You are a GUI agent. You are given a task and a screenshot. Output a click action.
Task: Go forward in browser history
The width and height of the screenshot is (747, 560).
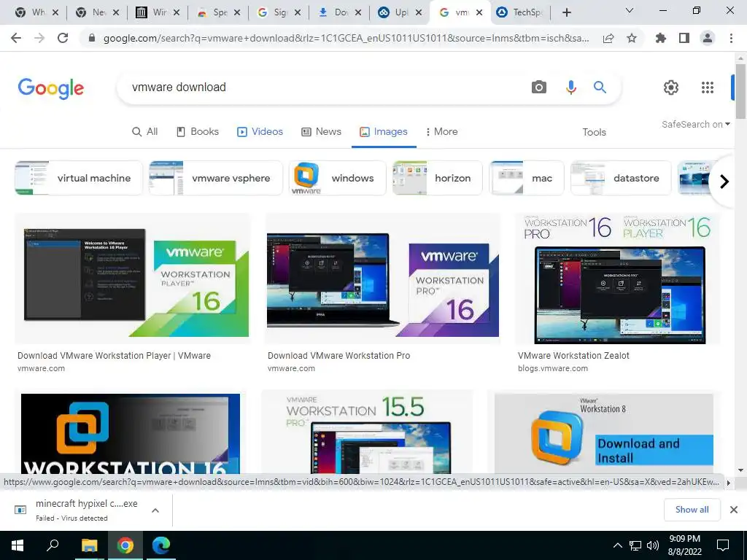[39, 38]
